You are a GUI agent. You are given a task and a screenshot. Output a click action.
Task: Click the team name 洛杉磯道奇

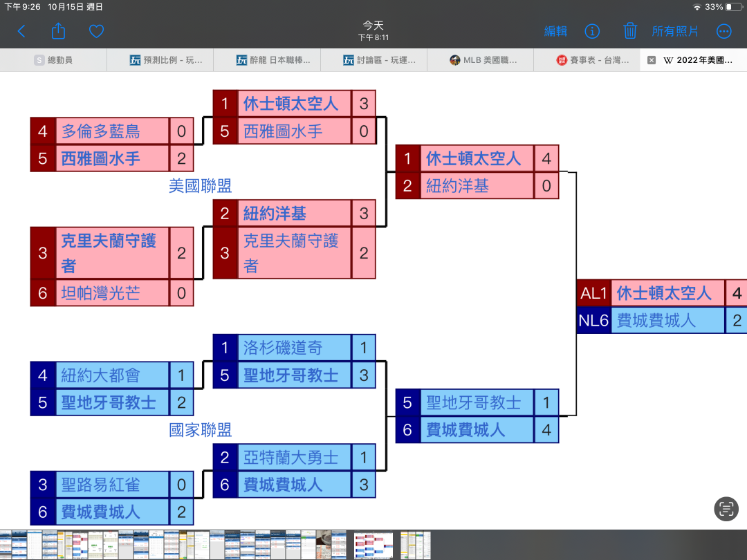pos(283,348)
